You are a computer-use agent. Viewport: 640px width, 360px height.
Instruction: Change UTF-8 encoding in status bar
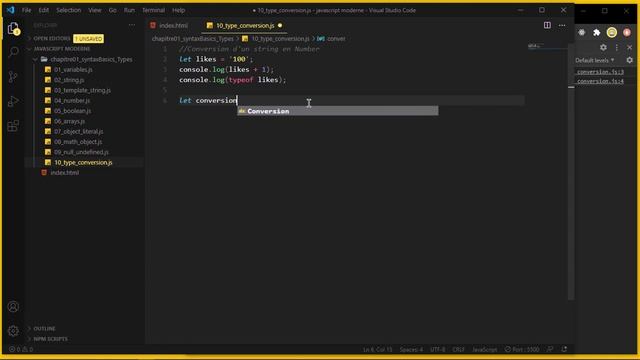438,349
